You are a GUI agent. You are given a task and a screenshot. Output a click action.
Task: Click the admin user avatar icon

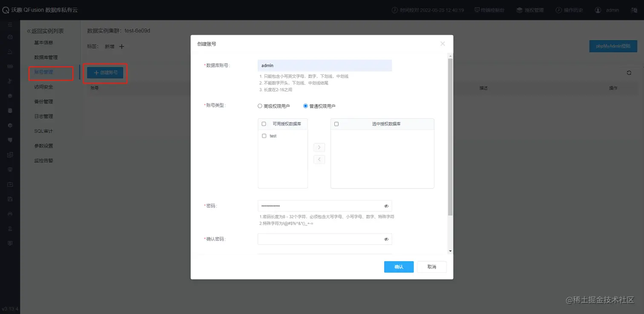tap(598, 10)
